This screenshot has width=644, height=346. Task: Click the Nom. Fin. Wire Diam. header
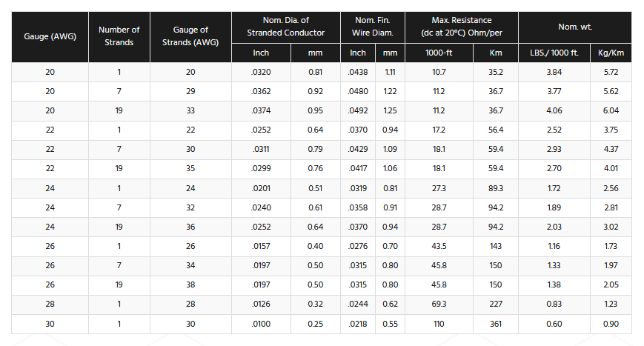coord(372,27)
